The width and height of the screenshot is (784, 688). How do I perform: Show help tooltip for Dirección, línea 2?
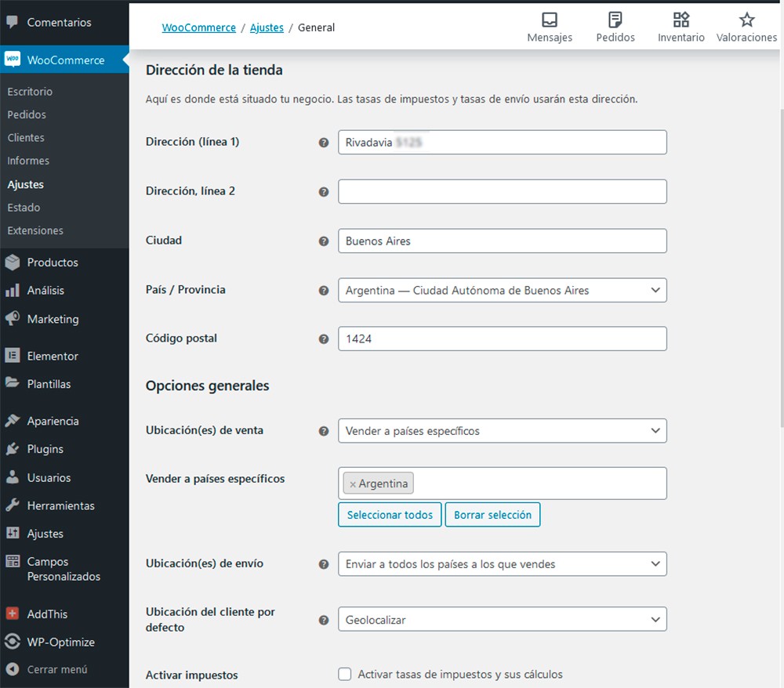(x=324, y=192)
